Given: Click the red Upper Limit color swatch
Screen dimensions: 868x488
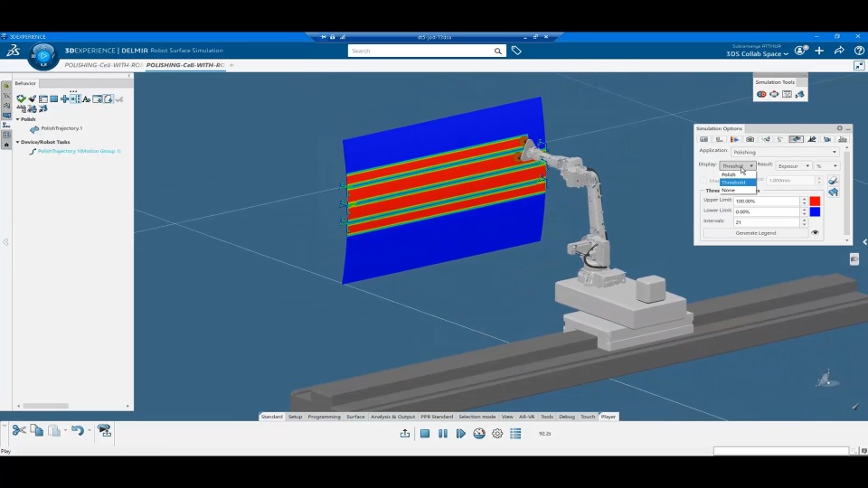Looking at the screenshot, I should [x=815, y=201].
